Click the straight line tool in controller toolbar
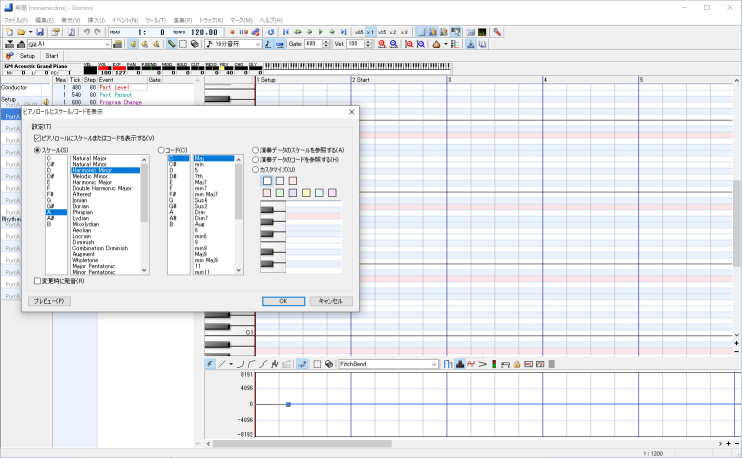The height and width of the screenshot is (458, 742). 221,364
